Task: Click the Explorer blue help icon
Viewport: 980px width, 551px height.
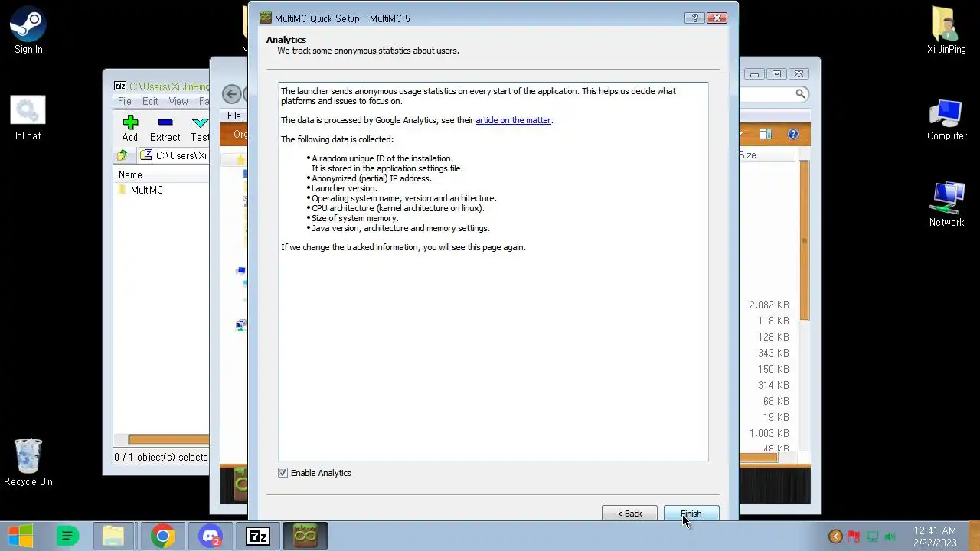Action: coord(792,134)
